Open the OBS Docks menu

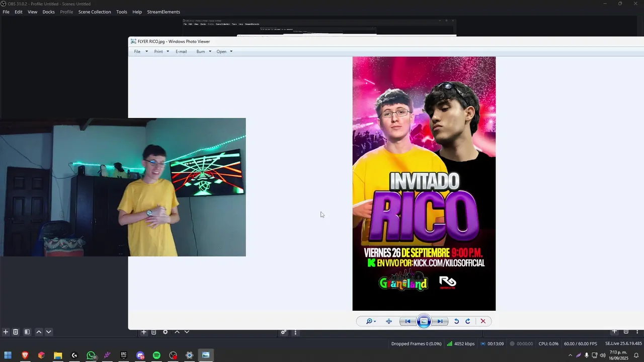(x=48, y=12)
